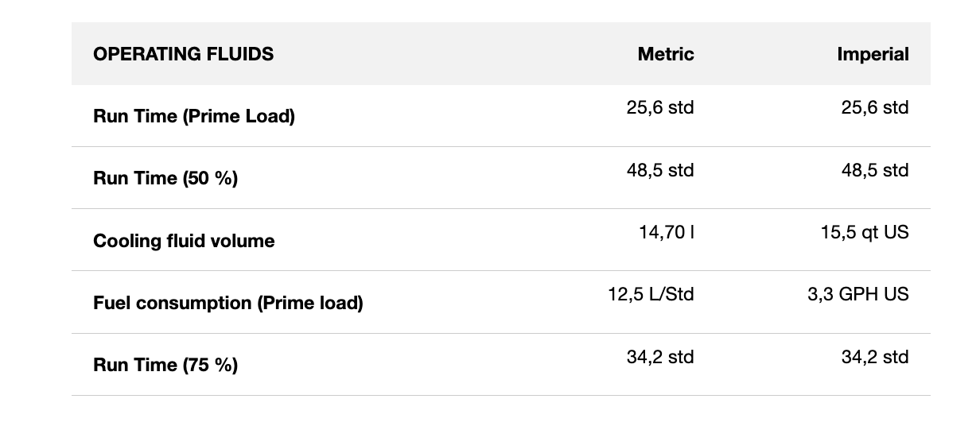This screenshot has height=426, width=980.
Task: Click the 3,3 GPH US value
Action: (857, 294)
